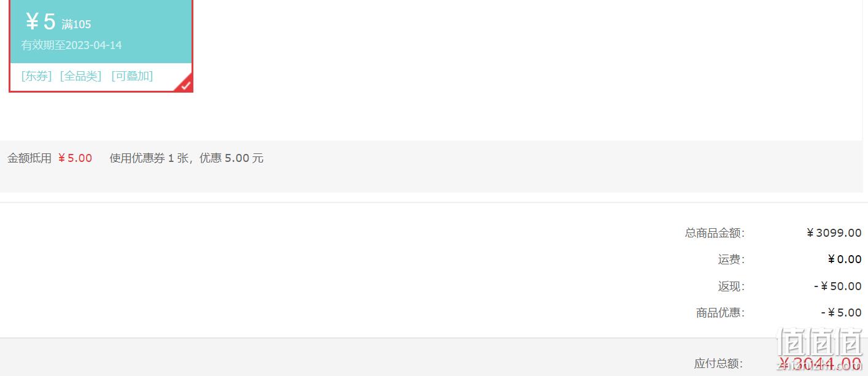868x376 pixels.
Task: Click the 金额抵用 label
Action: pos(29,158)
